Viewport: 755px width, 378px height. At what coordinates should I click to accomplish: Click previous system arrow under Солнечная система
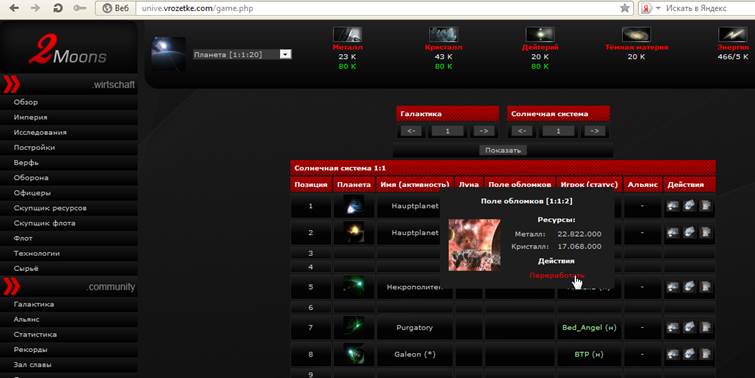tap(521, 131)
